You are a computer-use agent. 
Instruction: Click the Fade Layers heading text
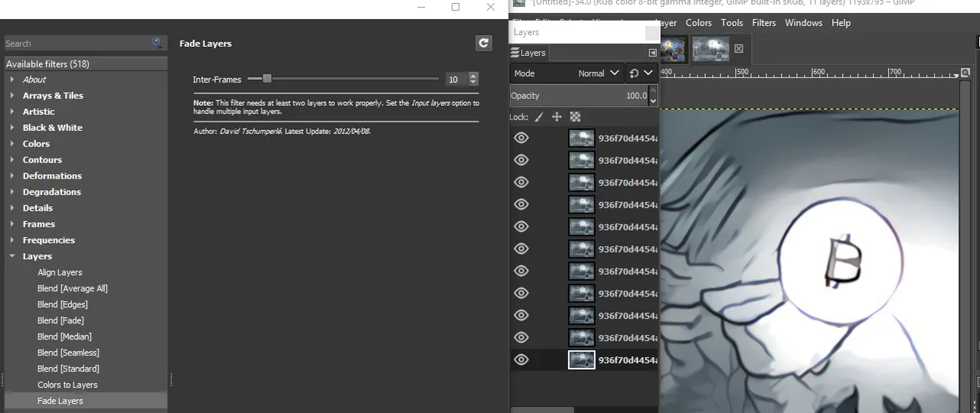point(205,44)
